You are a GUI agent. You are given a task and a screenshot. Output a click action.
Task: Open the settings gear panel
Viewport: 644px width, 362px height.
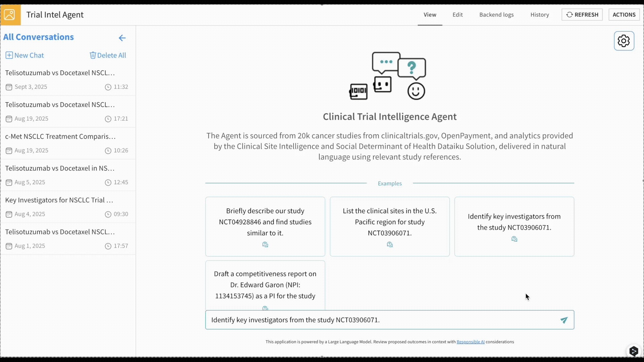[x=624, y=41]
